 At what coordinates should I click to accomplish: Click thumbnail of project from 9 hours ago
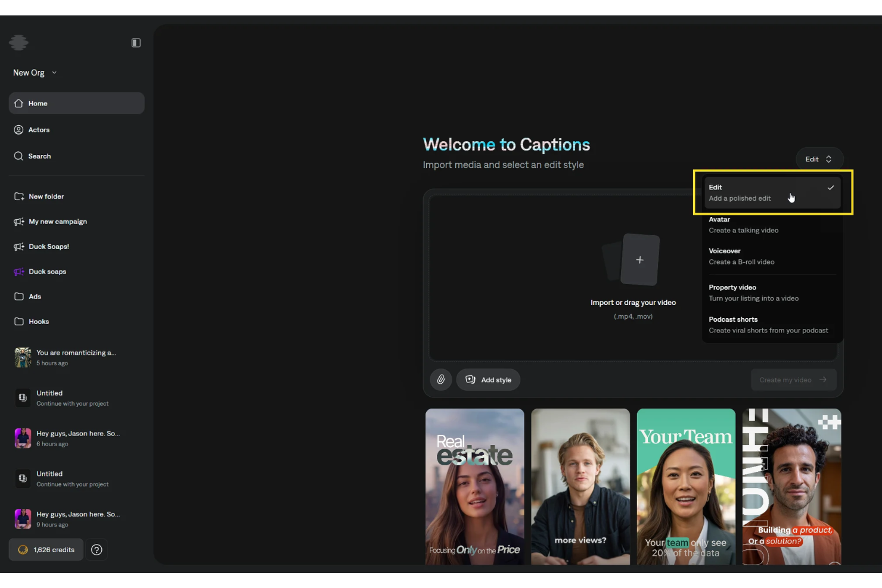(x=23, y=519)
